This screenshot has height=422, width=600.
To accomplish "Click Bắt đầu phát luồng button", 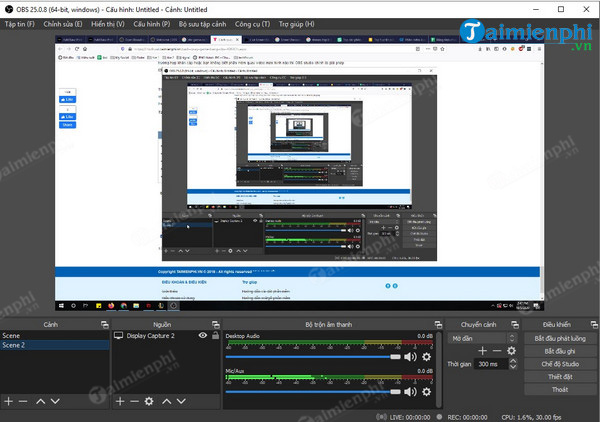I will pyautogui.click(x=560, y=338).
